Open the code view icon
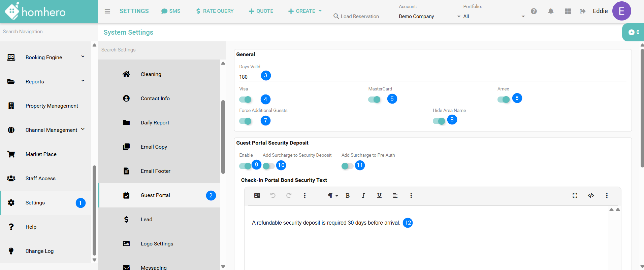Image resolution: width=644 pixels, height=270 pixels. pyautogui.click(x=591, y=196)
